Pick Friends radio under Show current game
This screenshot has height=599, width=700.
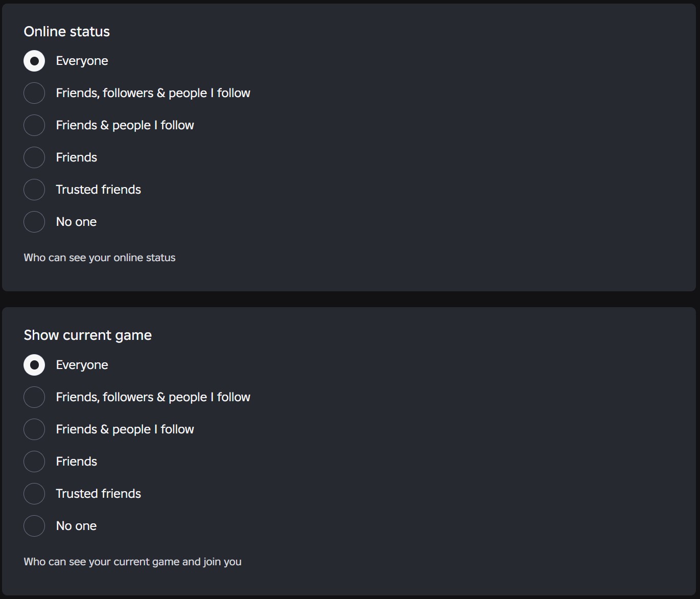click(x=34, y=462)
